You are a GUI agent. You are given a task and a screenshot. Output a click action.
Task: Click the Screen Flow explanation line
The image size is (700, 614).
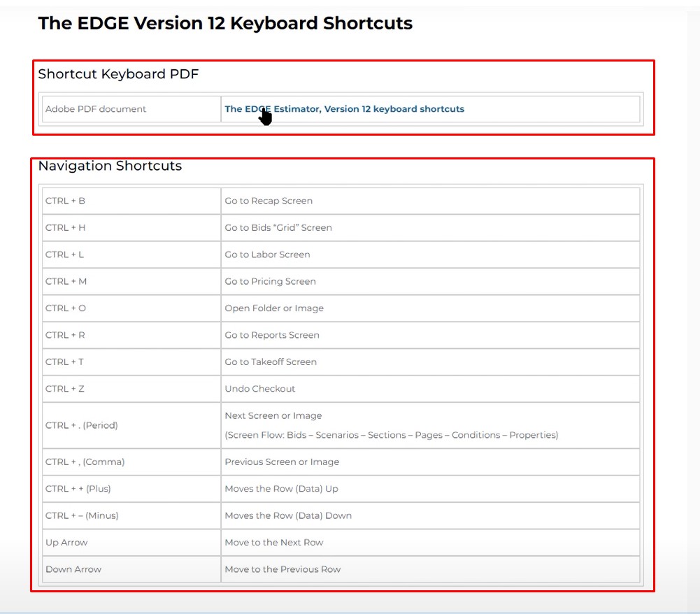click(x=391, y=435)
